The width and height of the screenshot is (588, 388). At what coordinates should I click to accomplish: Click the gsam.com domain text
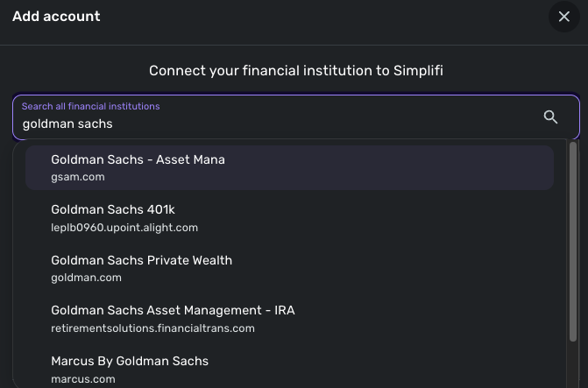click(78, 177)
